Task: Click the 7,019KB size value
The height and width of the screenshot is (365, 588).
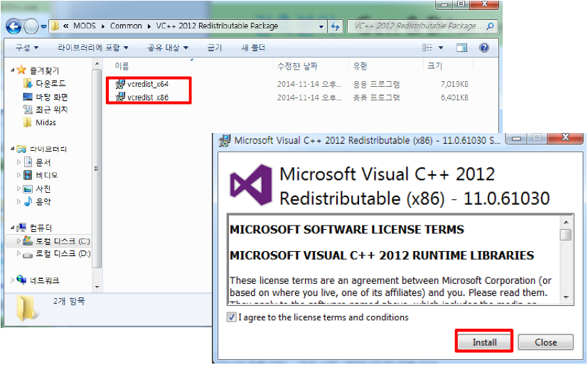Action: (454, 84)
